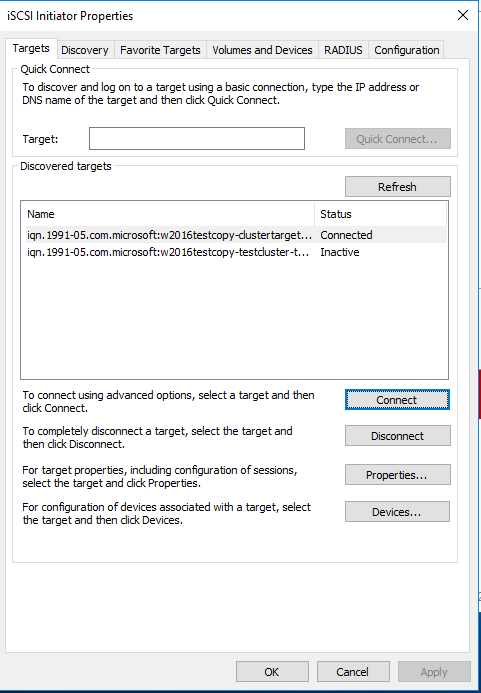The image size is (481, 693).
Task: Select the RADIUS tab
Action: tap(343, 50)
